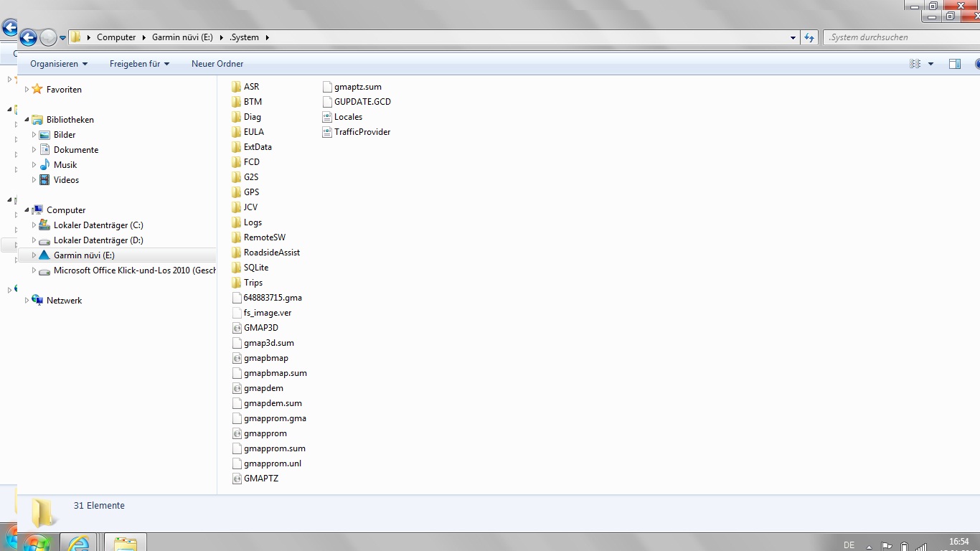The width and height of the screenshot is (980, 551).
Task: Select the ExtData folder
Action: (252, 147)
